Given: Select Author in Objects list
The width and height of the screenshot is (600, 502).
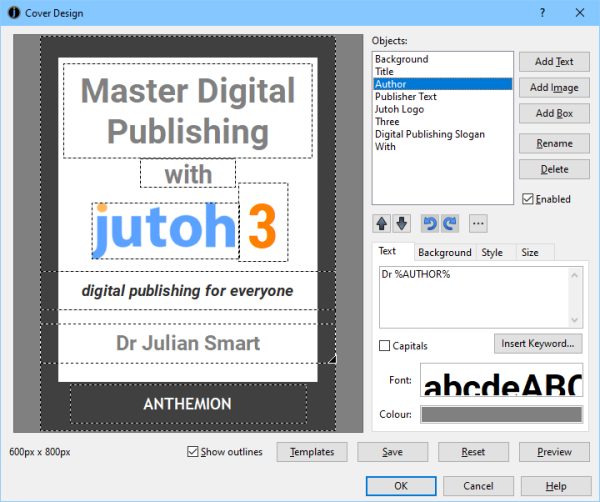Looking at the screenshot, I should coord(442,84).
